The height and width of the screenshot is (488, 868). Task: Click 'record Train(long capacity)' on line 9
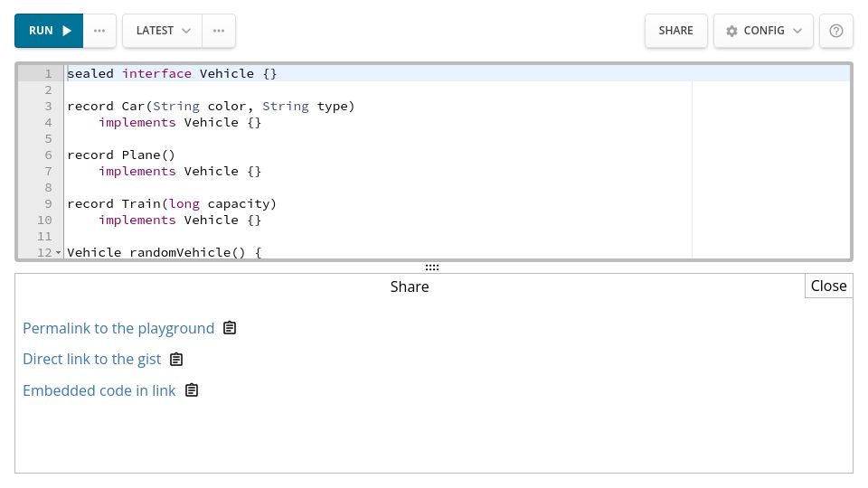[x=172, y=203]
